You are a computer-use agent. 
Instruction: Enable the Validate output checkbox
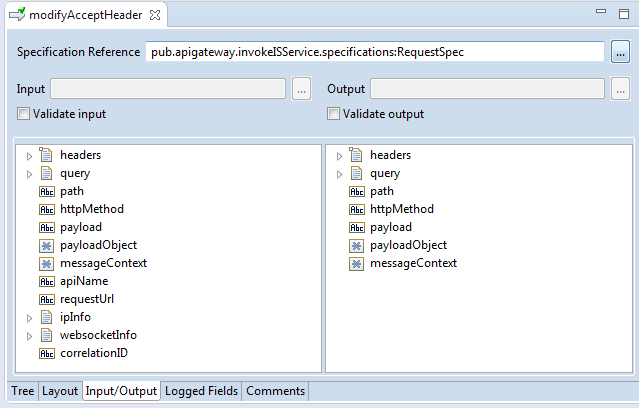coord(333,114)
